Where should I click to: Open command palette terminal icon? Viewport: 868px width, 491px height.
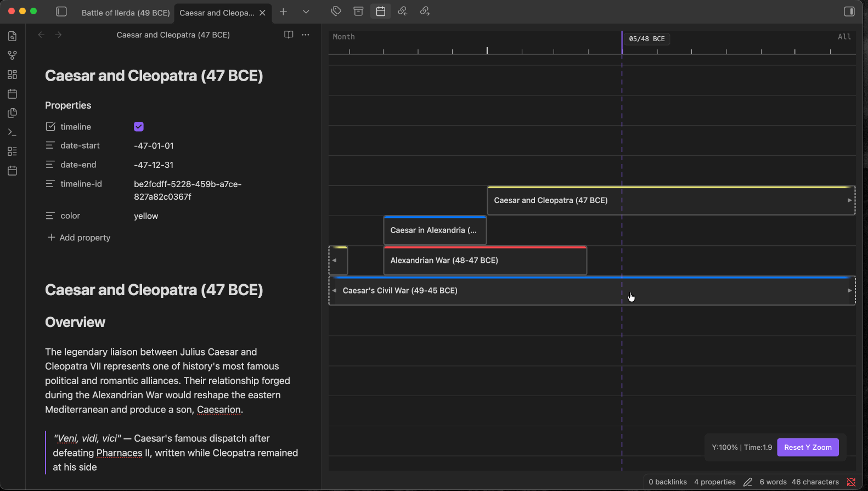click(12, 132)
